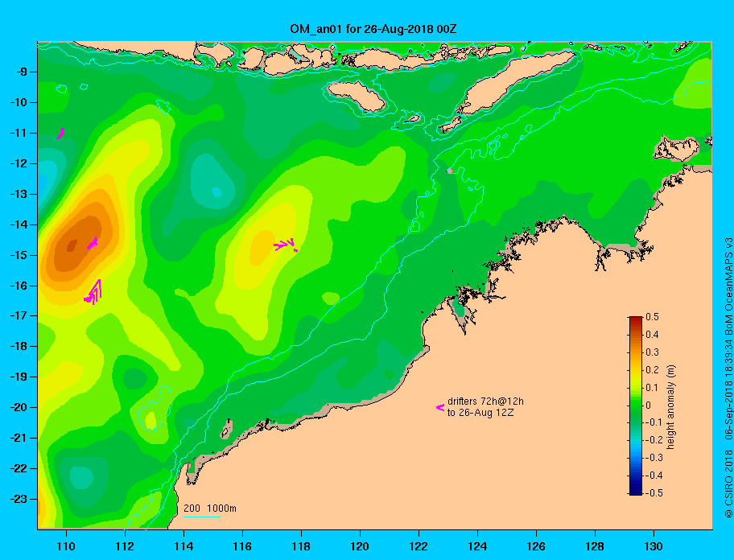Screen dimensions: 734x560
Task: Click the -19 latitude axis label
Action: pos(19,377)
